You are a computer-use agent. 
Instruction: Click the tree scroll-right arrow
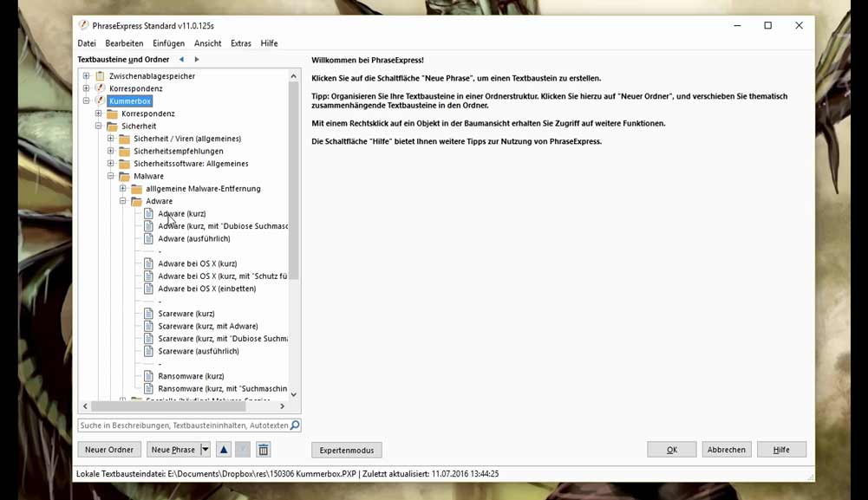pos(283,406)
